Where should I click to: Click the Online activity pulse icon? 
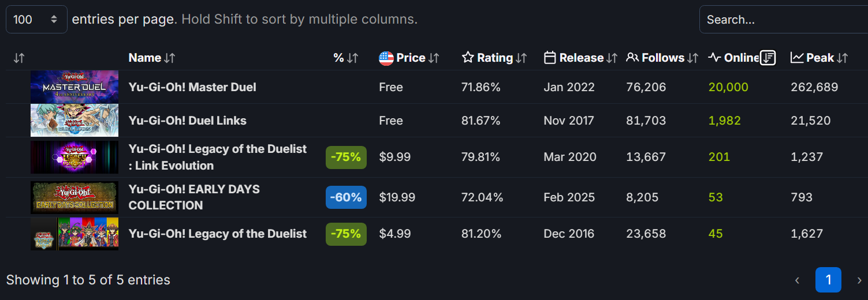pos(714,58)
